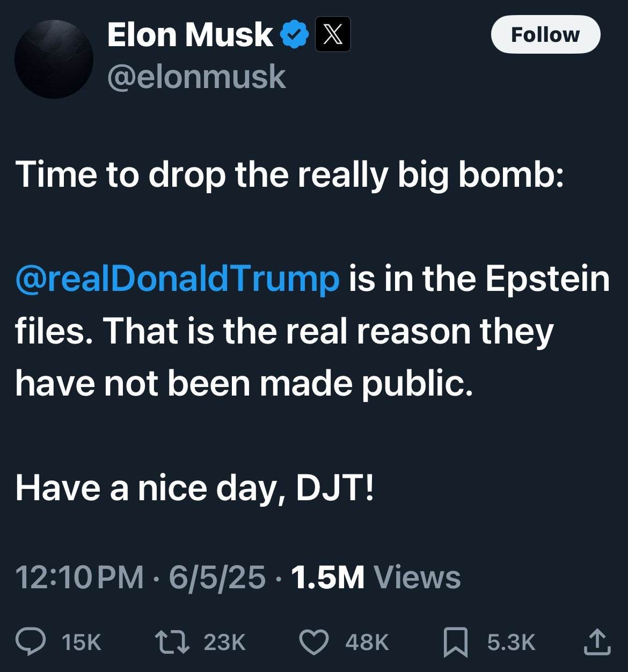Click the 23K reposts count
Screen dimensions: 628x672
[x=224, y=642]
